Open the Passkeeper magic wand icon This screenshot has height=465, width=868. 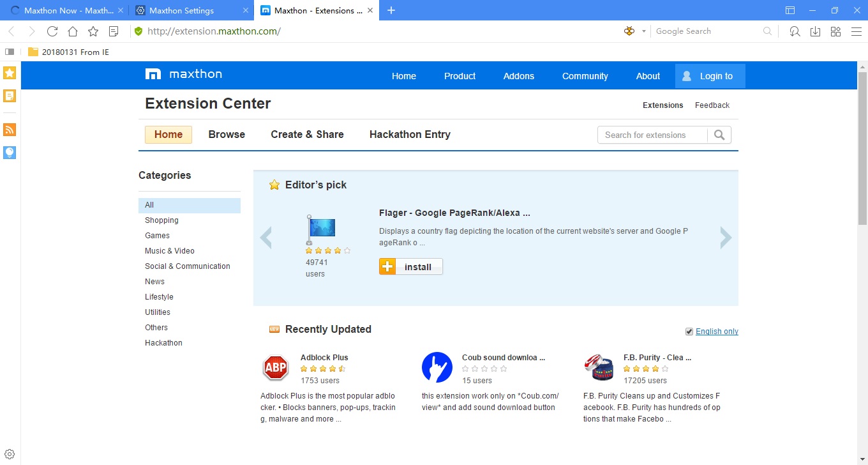[795, 31]
